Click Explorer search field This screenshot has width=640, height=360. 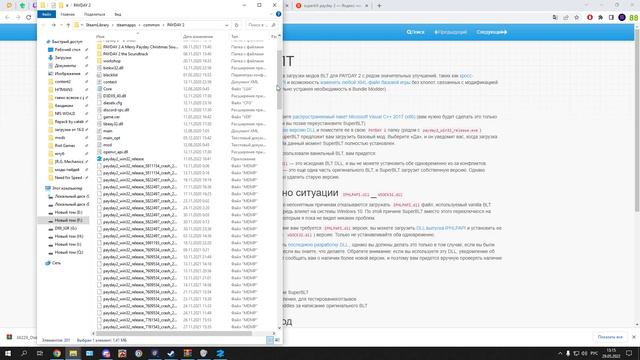pyautogui.click(x=262, y=25)
